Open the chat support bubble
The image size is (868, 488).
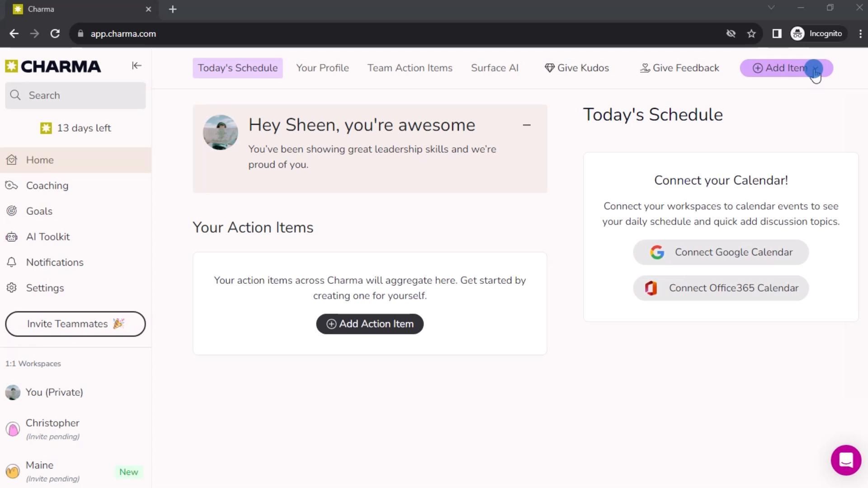pos(845,460)
